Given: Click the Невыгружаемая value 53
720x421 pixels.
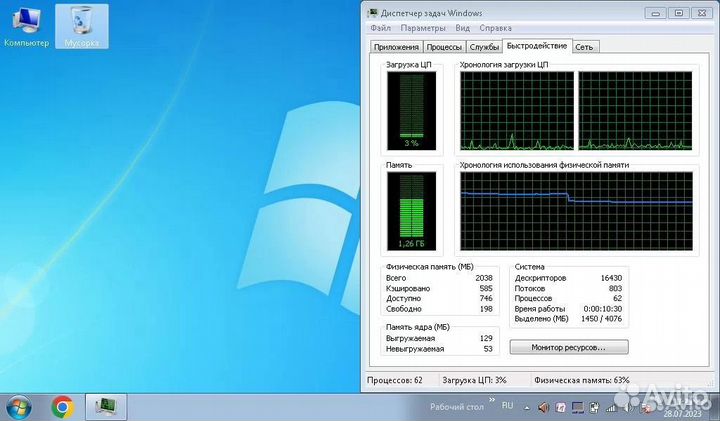Looking at the screenshot, I should [488, 349].
